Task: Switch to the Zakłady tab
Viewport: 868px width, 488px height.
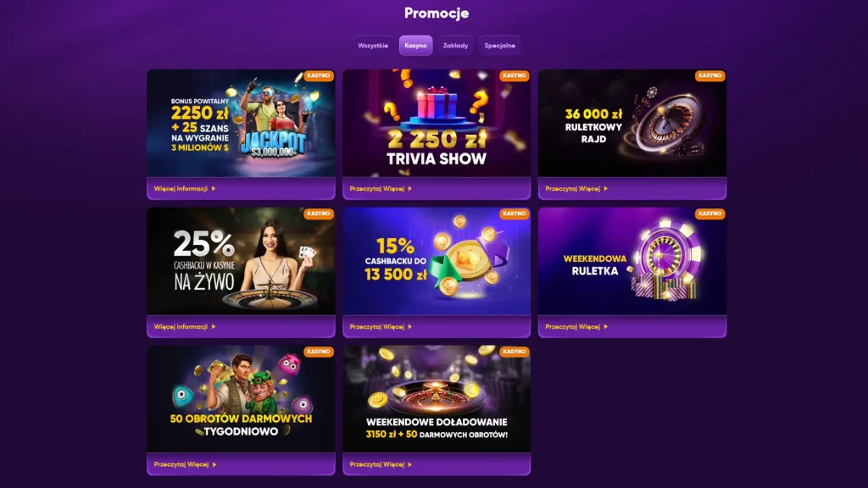Action: 455,46
